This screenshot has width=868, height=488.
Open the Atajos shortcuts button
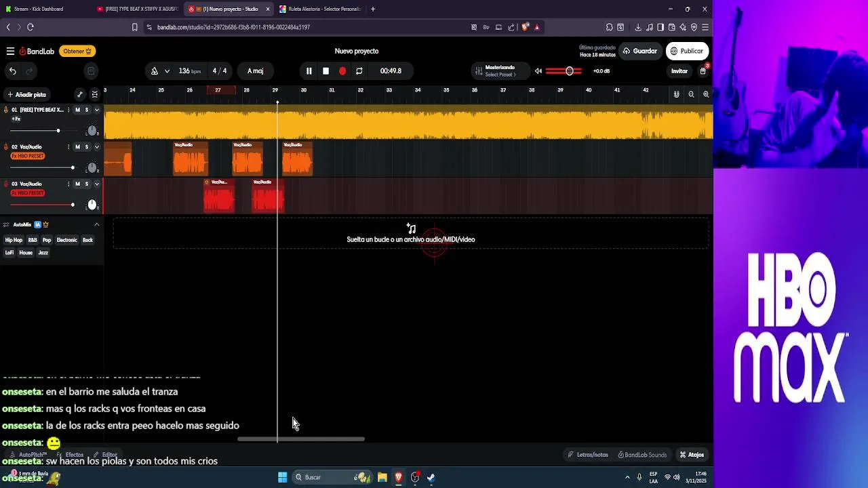coord(692,455)
